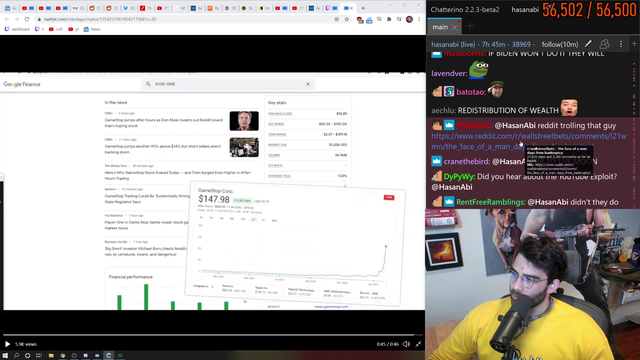Open the Chatterino split menu dots
Image resolution: width=640 pixels, height=360 pixels.
621,44
